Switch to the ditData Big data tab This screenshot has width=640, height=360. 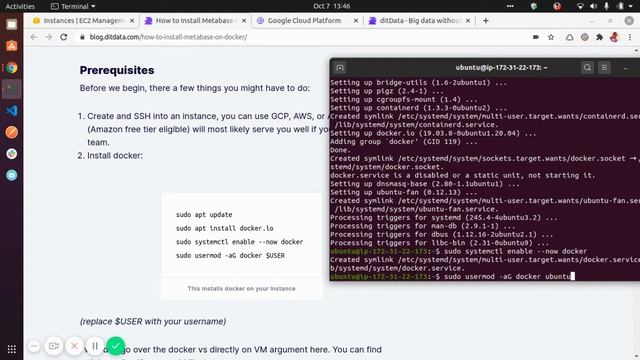point(419,20)
